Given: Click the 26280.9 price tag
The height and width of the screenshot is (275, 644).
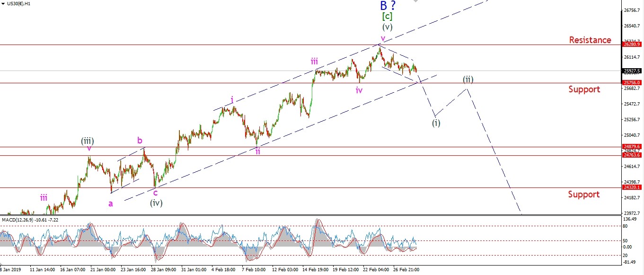Looking at the screenshot, I should point(632,44).
